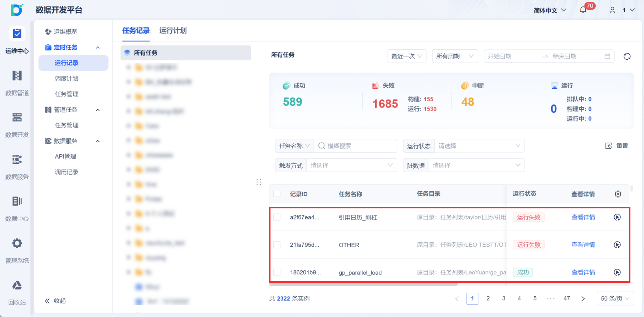Expand the 最近一次 dropdown
Viewport: 644px width, 317px height.
pos(406,56)
